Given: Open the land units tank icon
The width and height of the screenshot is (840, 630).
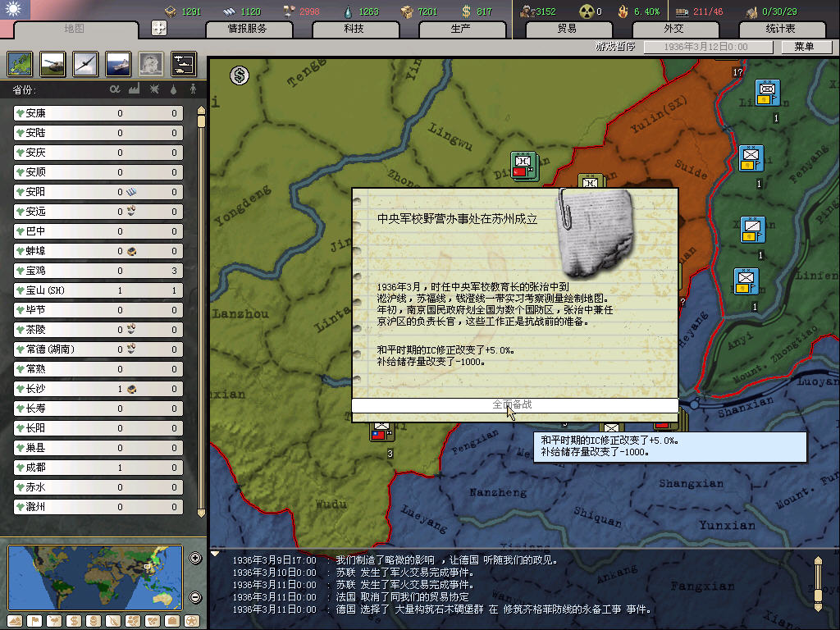Looking at the screenshot, I should (x=53, y=64).
